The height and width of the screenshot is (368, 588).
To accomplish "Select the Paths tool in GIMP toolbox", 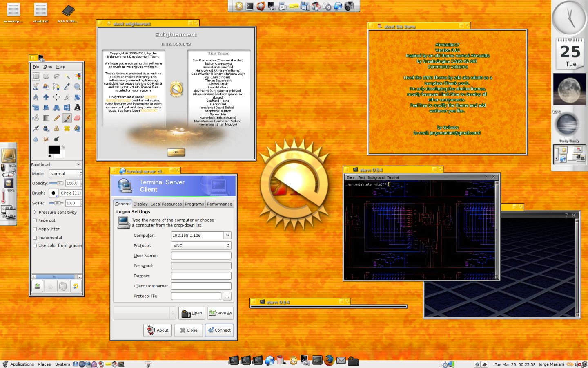I will 56,87.
